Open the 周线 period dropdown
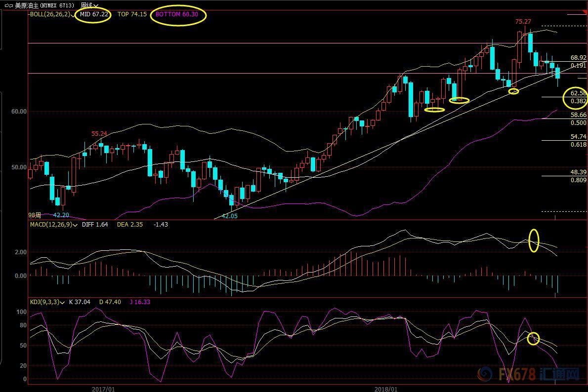The image size is (588, 392). (x=89, y=5)
